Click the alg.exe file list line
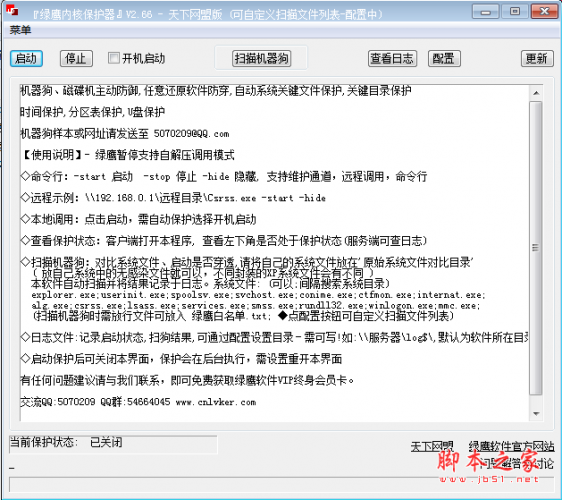 tap(256, 306)
